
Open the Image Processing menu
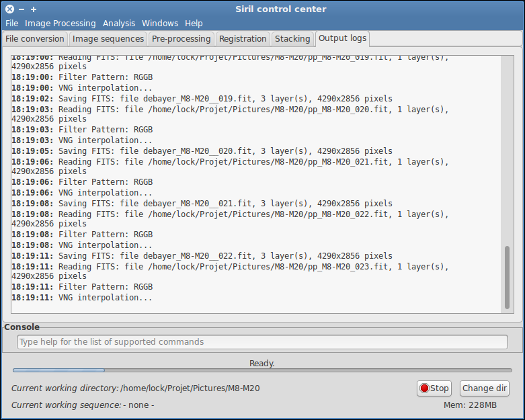(x=60, y=24)
